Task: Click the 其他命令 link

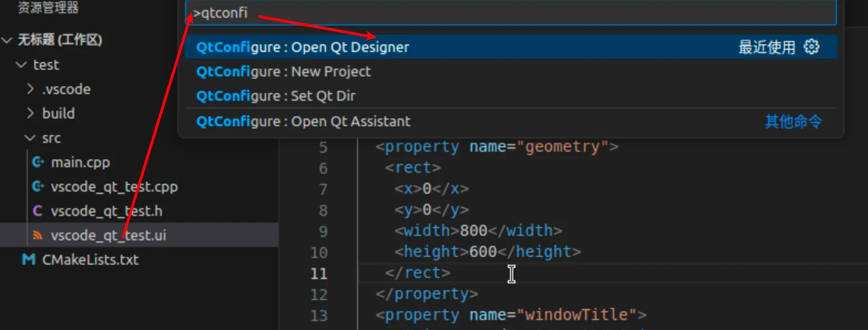Action: click(793, 121)
